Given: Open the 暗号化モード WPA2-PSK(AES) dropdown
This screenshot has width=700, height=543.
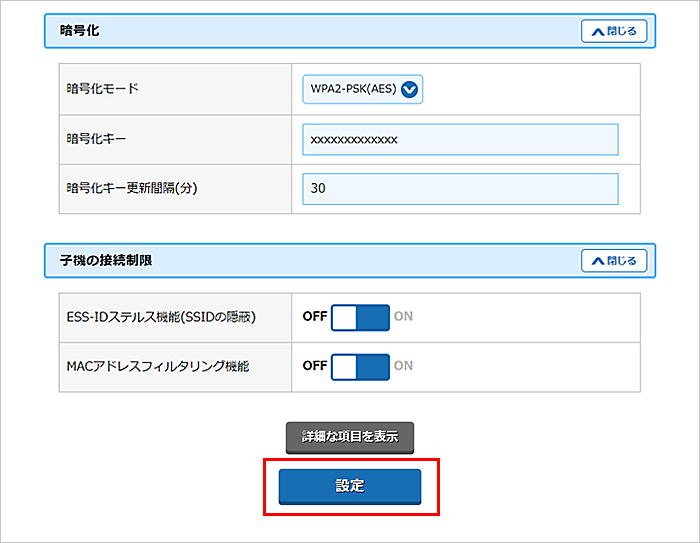Looking at the screenshot, I should [363, 89].
